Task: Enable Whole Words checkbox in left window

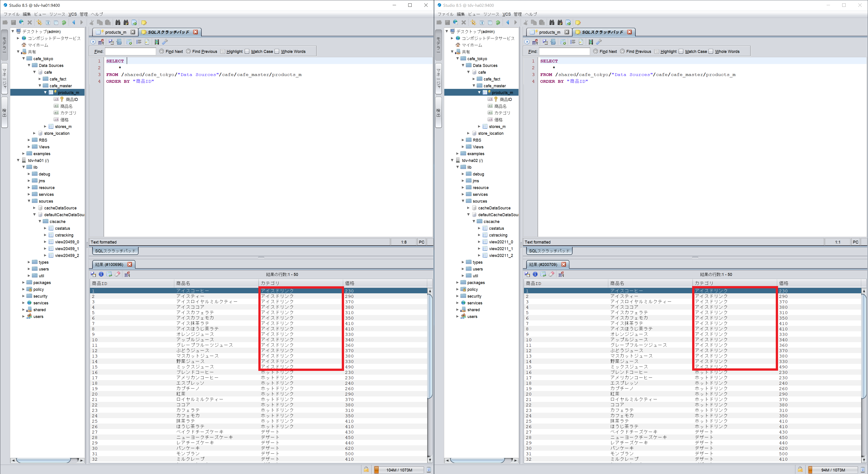Action: click(277, 51)
